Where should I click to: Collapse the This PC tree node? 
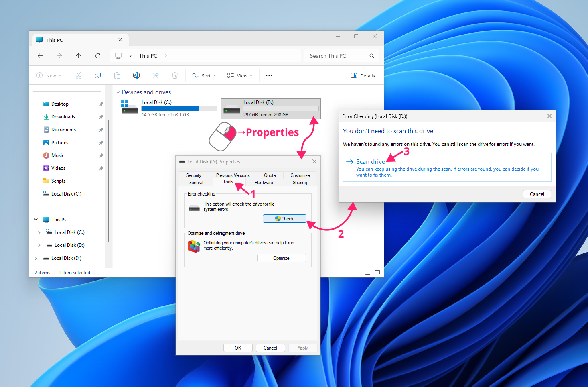36,220
